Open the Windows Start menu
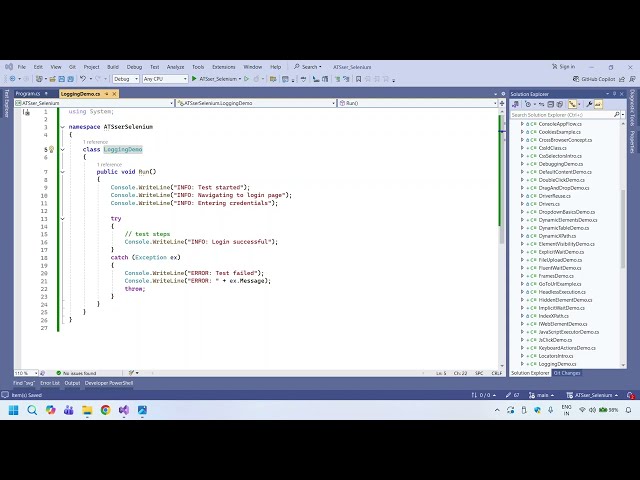The width and height of the screenshot is (640, 480). pyautogui.click(x=13, y=410)
